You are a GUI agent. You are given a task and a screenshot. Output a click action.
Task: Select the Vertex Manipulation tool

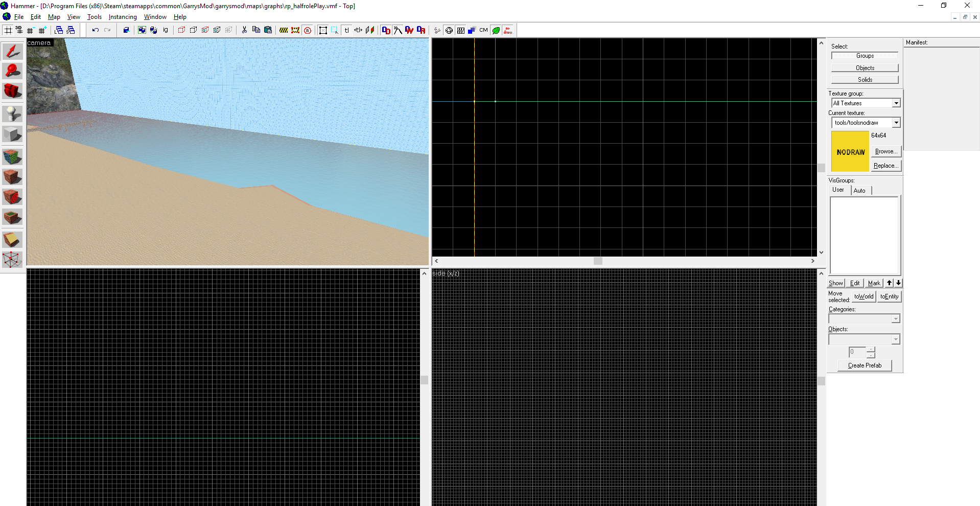[13, 260]
